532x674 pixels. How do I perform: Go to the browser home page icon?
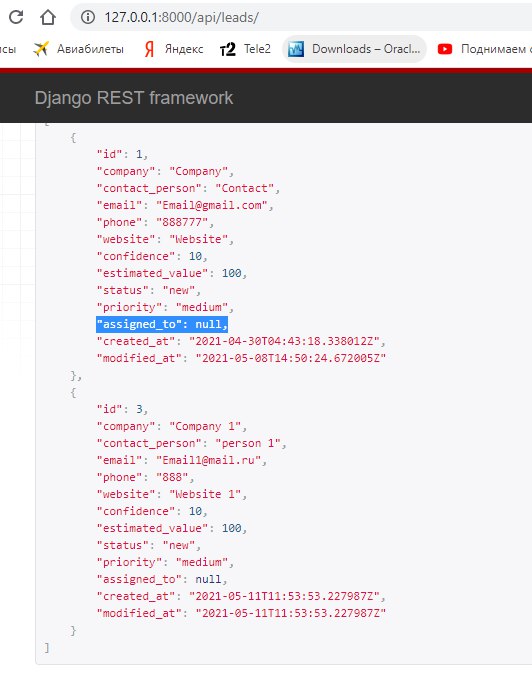tap(48, 17)
